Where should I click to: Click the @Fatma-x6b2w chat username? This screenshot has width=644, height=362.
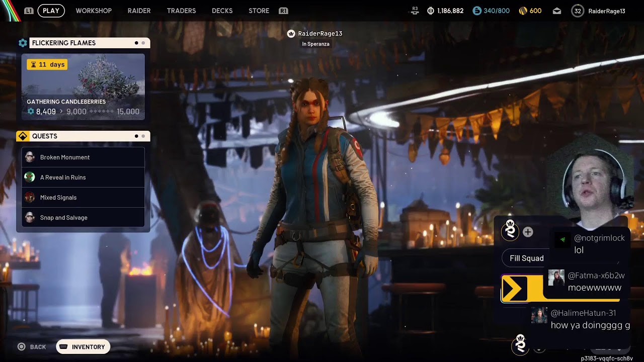(596, 276)
